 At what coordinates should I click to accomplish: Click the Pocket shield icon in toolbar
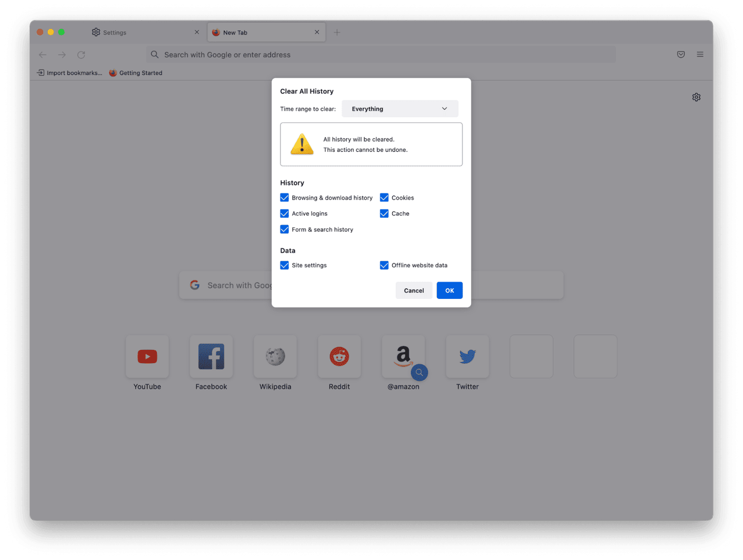tap(681, 54)
